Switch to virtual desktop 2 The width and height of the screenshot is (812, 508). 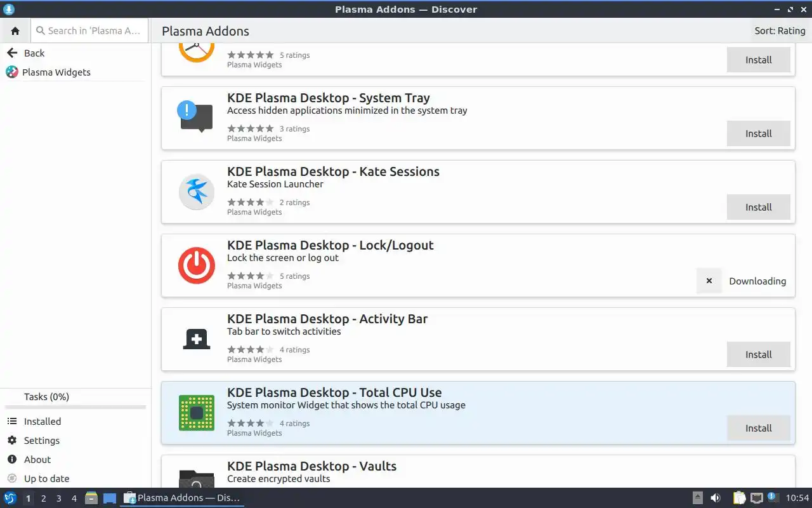43,498
